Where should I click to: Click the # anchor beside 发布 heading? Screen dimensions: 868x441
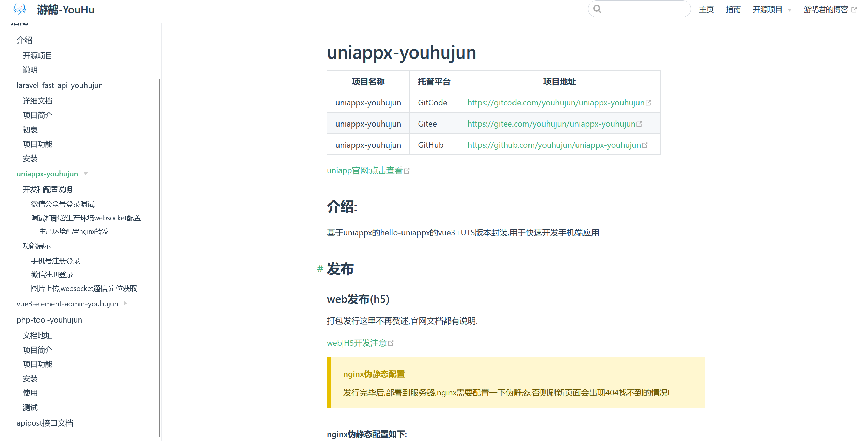pyautogui.click(x=320, y=269)
